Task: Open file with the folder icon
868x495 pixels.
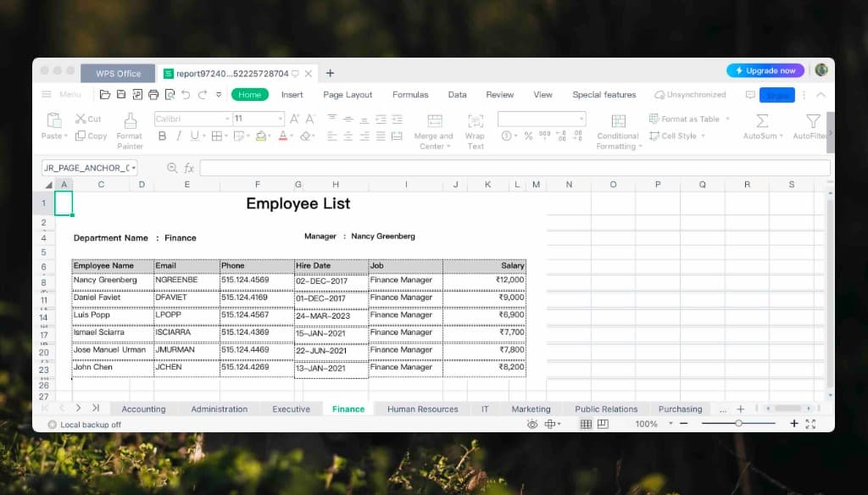Action: [104, 95]
